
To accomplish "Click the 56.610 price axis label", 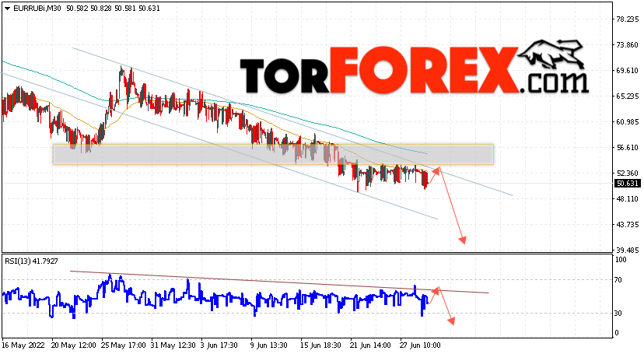I will click(627, 147).
